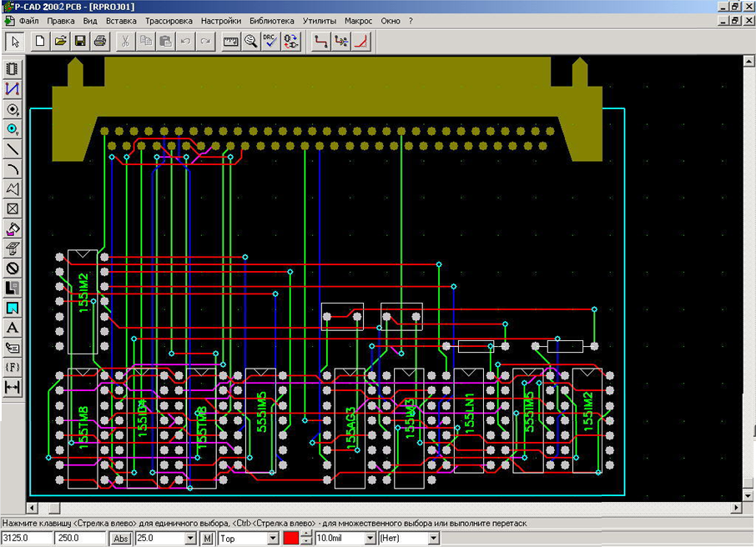Click the vertical scrollbar down arrow
The image size is (756, 547).
(x=748, y=496)
